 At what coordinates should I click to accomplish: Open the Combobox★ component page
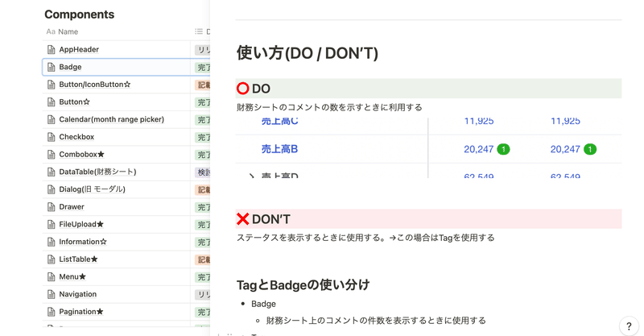82,154
